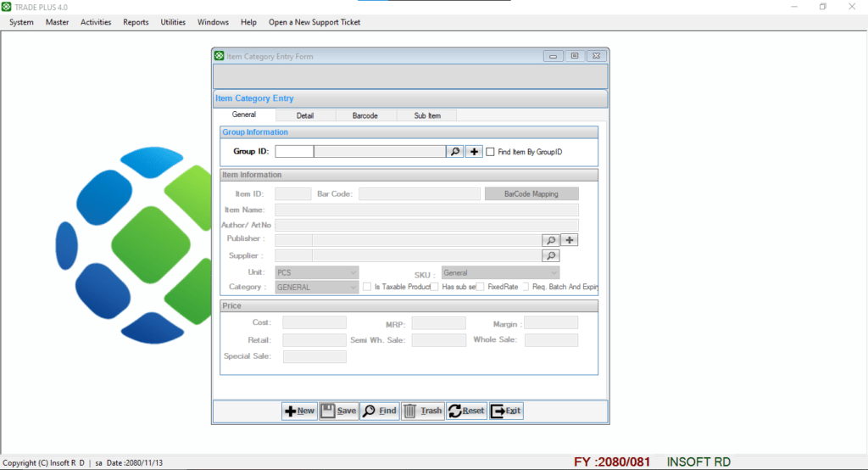This screenshot has height=470, width=868.
Task: Enable Find Item By GroupID checkbox
Action: 491,152
